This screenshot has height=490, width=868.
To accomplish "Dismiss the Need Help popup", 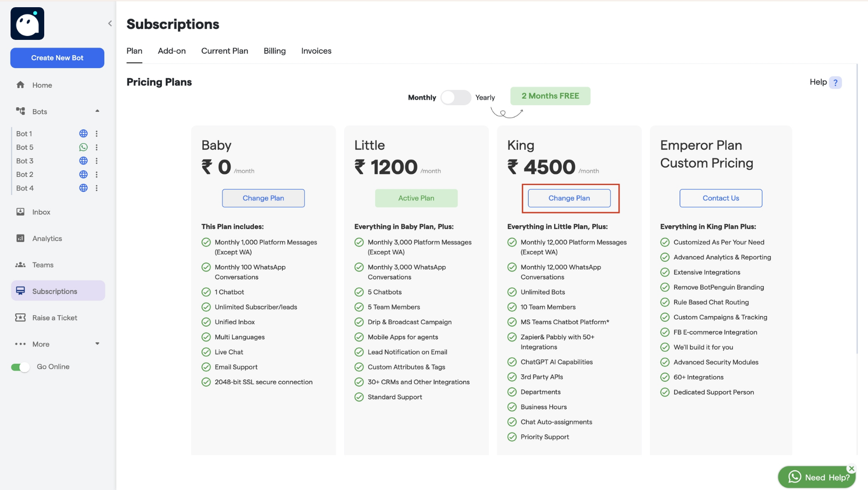I will pos(851,468).
